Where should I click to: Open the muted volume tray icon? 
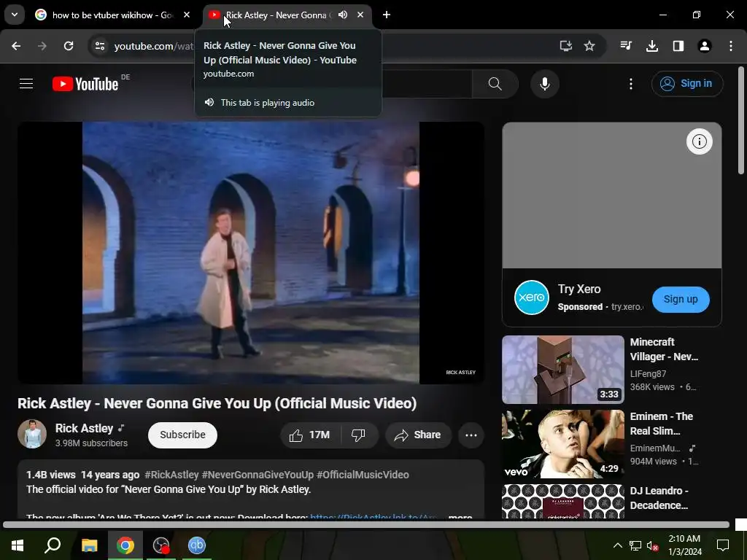coord(652,545)
